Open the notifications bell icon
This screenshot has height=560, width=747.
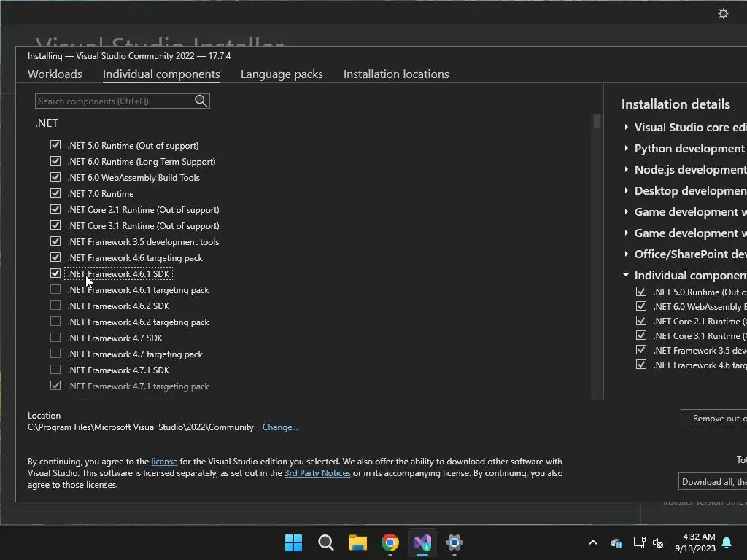click(727, 542)
